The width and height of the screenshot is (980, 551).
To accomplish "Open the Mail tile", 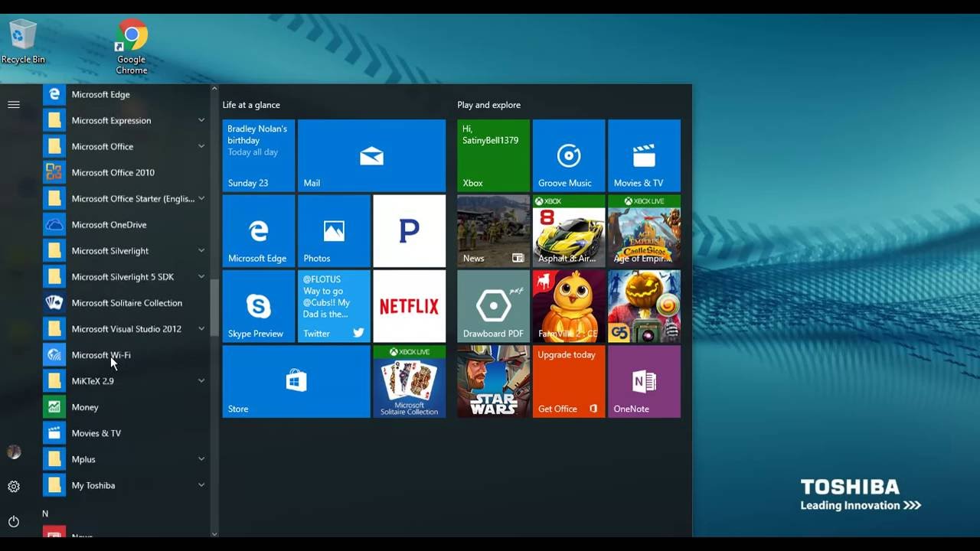I will (x=371, y=155).
